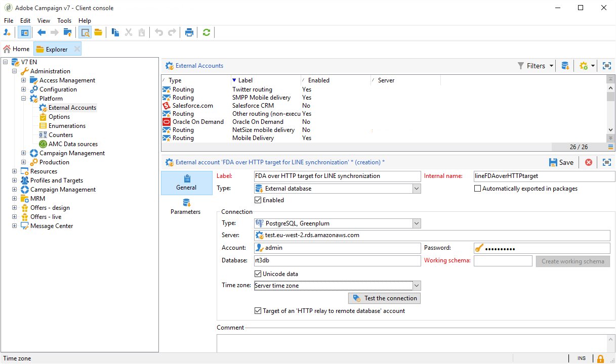This screenshot has height=364, width=616.
Task: Switch to the Home tab
Action: pos(17,49)
